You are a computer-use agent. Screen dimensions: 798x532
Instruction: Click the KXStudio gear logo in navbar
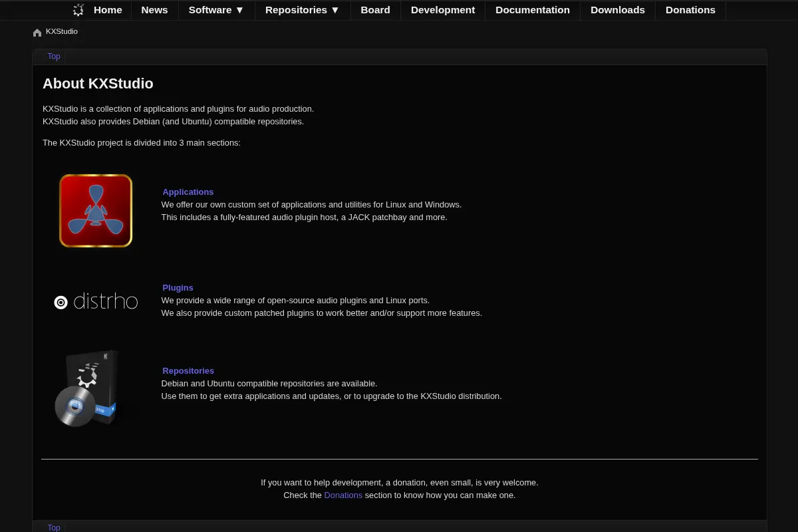78,10
